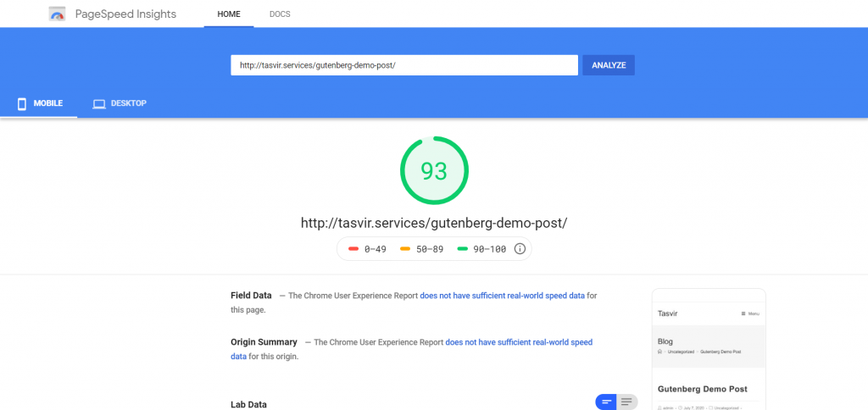This screenshot has height=410, width=868.
Task: Click the PageSpeed Insights logo icon
Action: click(57, 14)
